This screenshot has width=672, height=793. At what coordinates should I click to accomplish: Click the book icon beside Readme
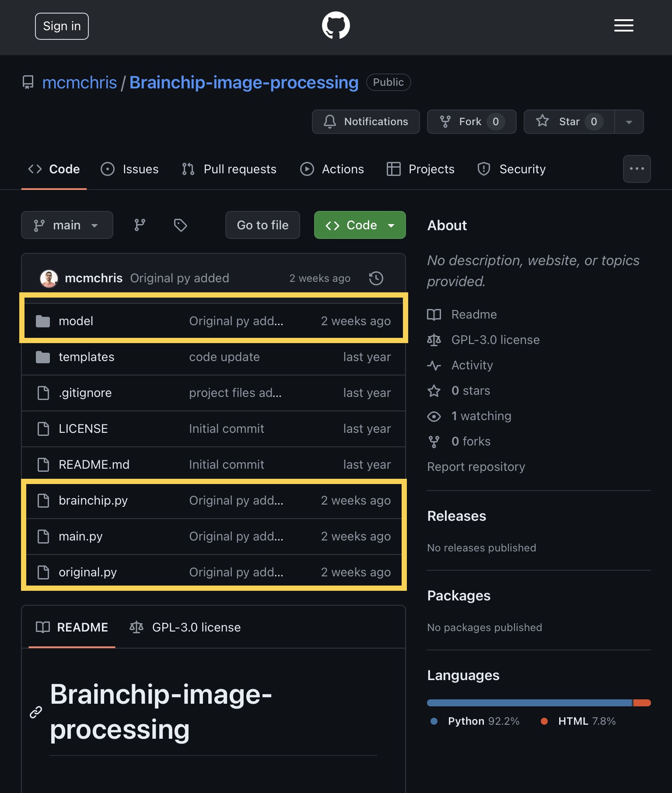tap(434, 315)
